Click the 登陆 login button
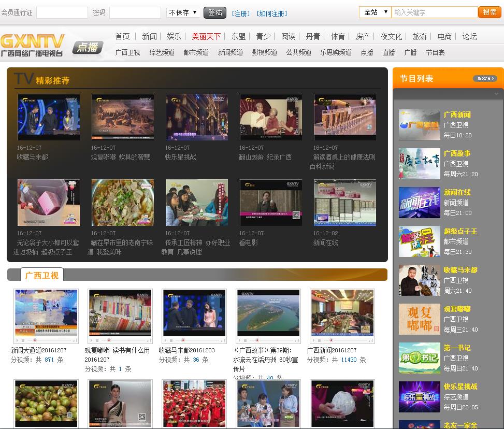The height and width of the screenshot is (429, 504). click(215, 12)
